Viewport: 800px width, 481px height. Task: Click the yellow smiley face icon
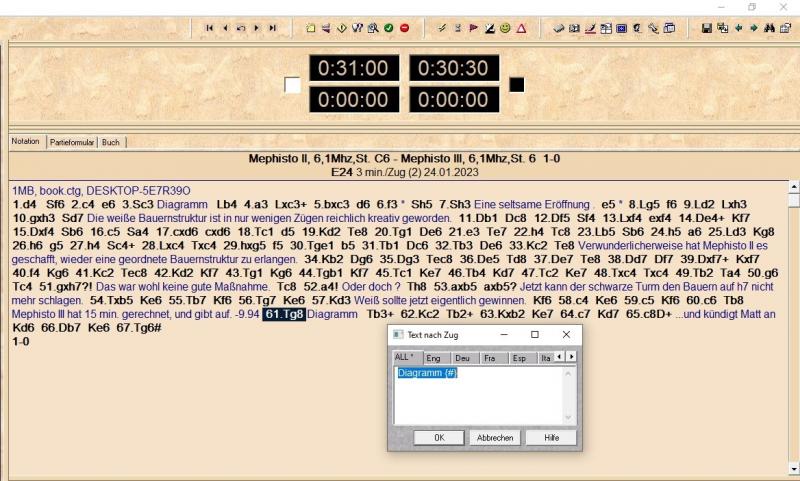click(505, 28)
